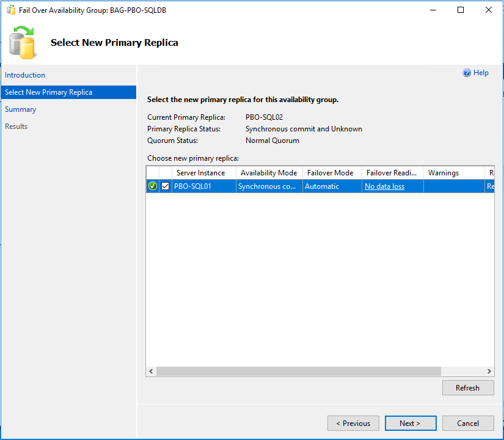Open the No data loss link
Image resolution: width=504 pixels, height=440 pixels.
pyautogui.click(x=384, y=186)
